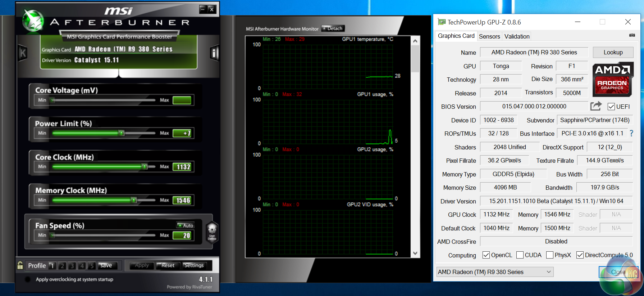644x296 pixels.
Task: Click the AMD Radeon Graphics logo
Action: (x=613, y=79)
